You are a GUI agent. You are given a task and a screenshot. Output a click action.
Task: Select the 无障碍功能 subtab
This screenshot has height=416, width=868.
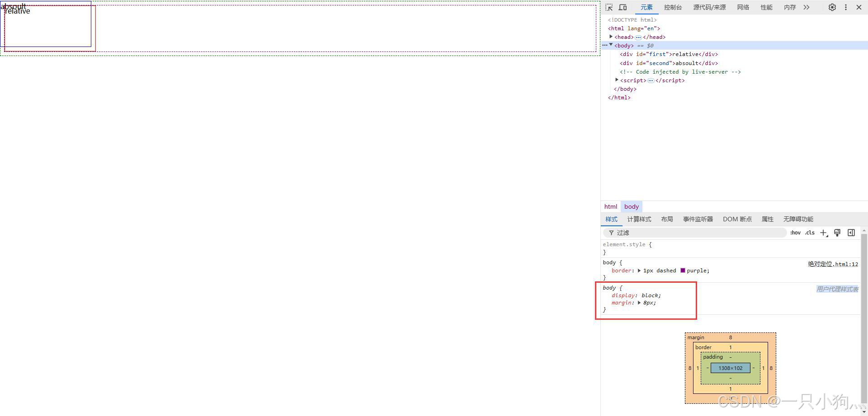798,219
